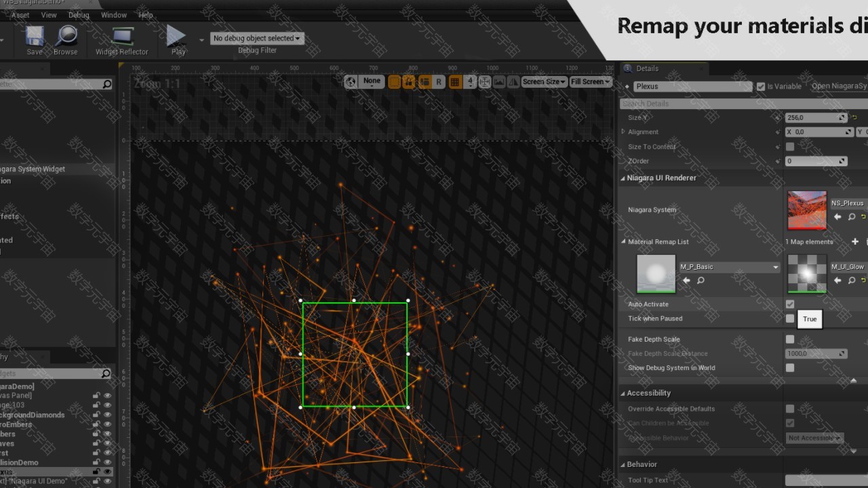Click the design-time preview image icon
868x488 pixels.
pyautogui.click(x=499, y=82)
